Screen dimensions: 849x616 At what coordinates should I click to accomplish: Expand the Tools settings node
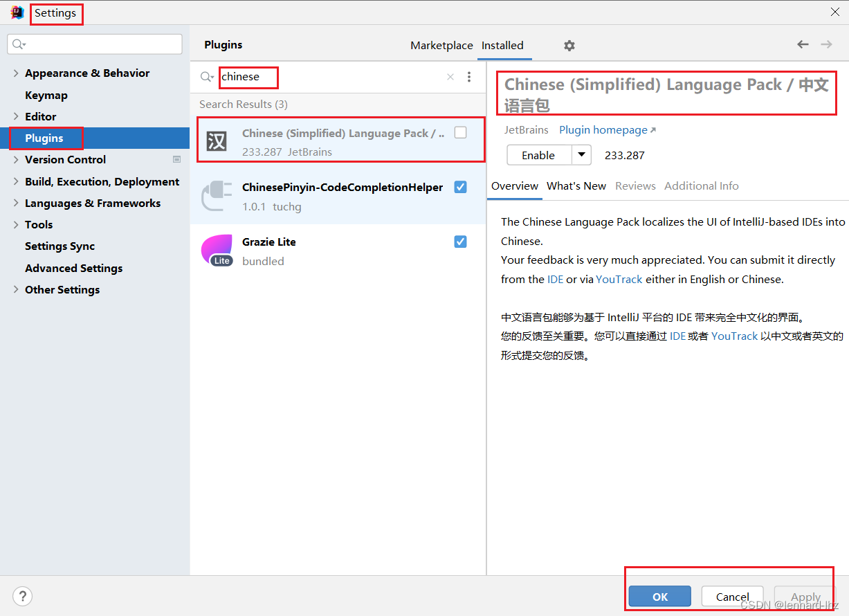(16, 224)
